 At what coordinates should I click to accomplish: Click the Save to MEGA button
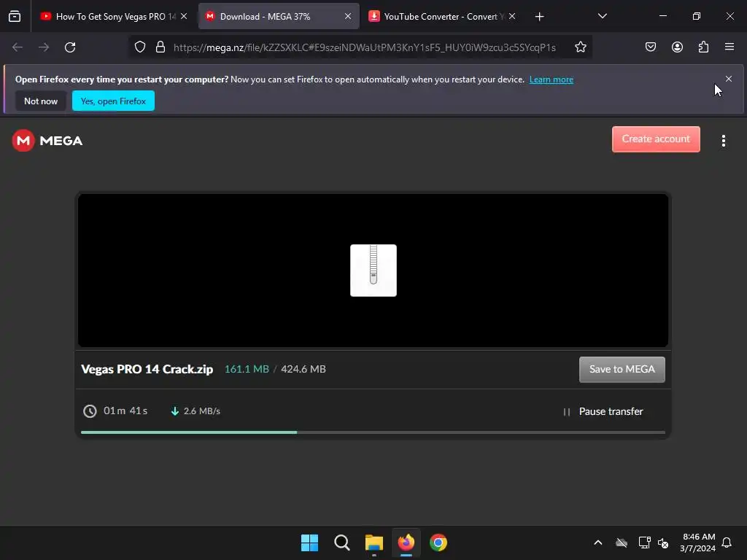coord(622,370)
